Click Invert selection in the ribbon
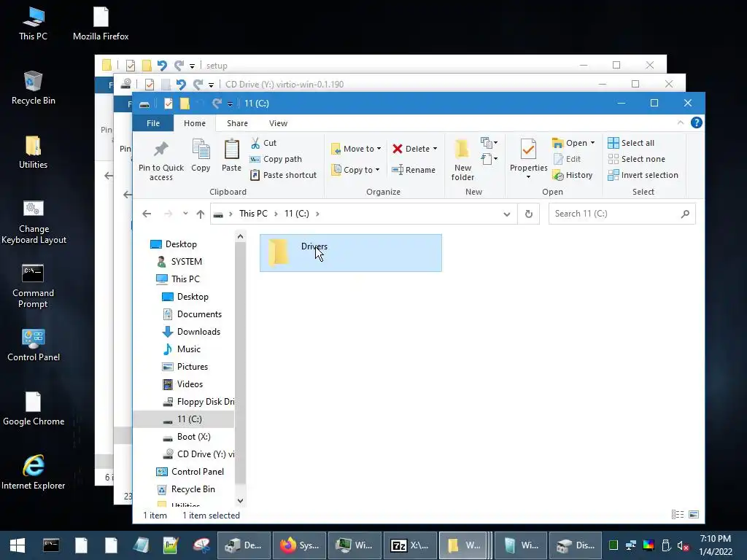Image resolution: width=747 pixels, height=560 pixels. coord(643,175)
